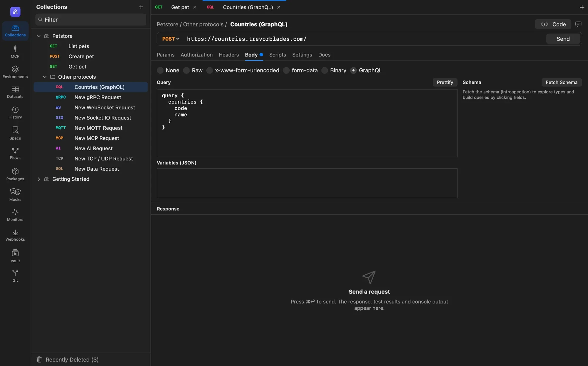
Task: Close the Countries (GraphQL) tab
Action: tap(279, 7)
